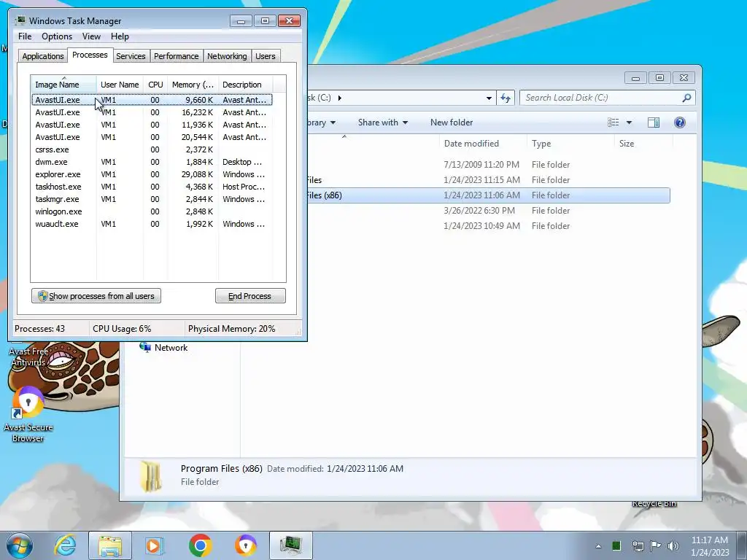The width and height of the screenshot is (747, 560).
Task: Open Avast Secure Browser taskbar icon
Action: point(246,545)
